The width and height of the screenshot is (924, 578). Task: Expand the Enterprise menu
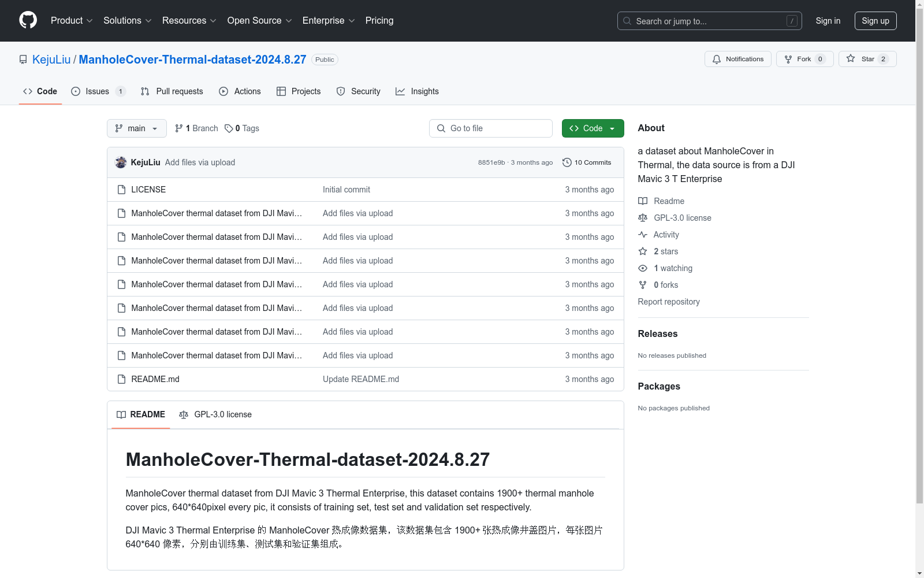tap(329, 21)
